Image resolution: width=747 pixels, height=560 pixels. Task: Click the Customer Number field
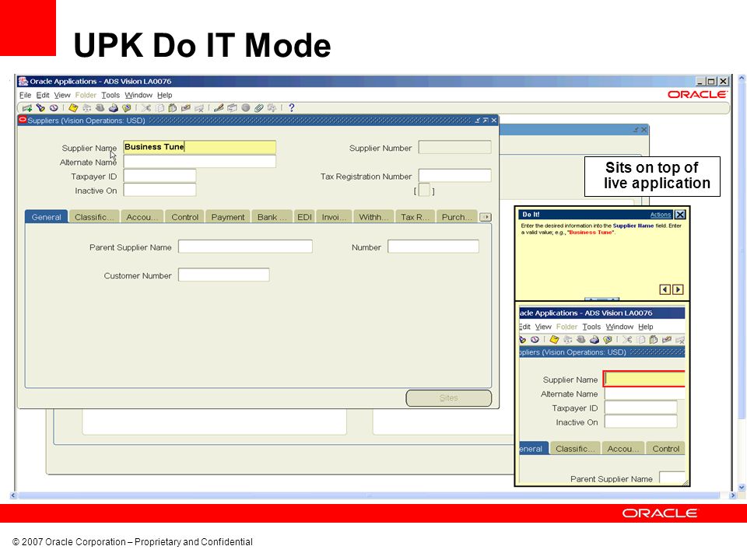click(x=224, y=275)
